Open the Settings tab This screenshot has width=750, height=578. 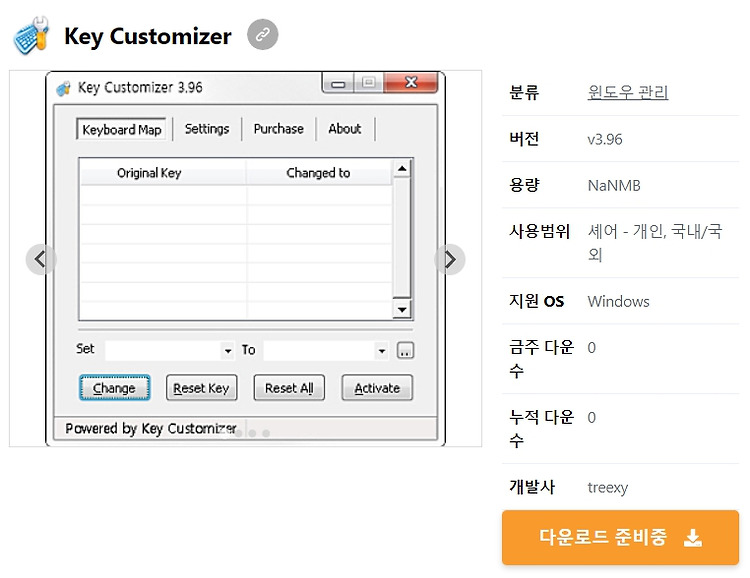point(207,129)
